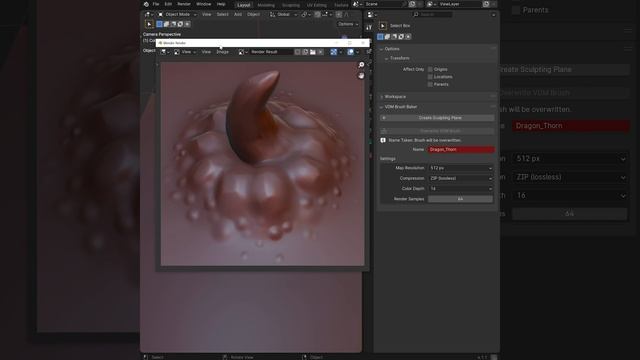Image resolution: width=640 pixels, height=360 pixels.
Task: Click the Dragon_Thorn name field
Action: click(x=461, y=150)
